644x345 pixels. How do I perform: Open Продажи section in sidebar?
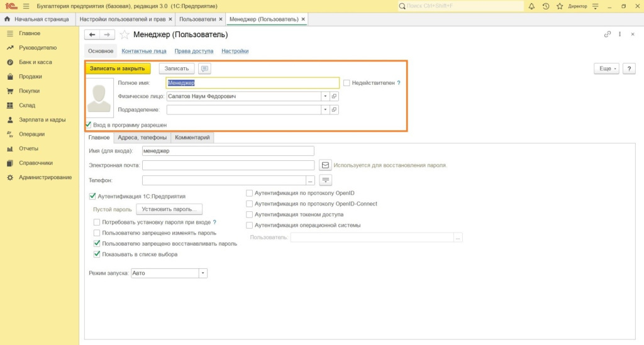(x=30, y=77)
